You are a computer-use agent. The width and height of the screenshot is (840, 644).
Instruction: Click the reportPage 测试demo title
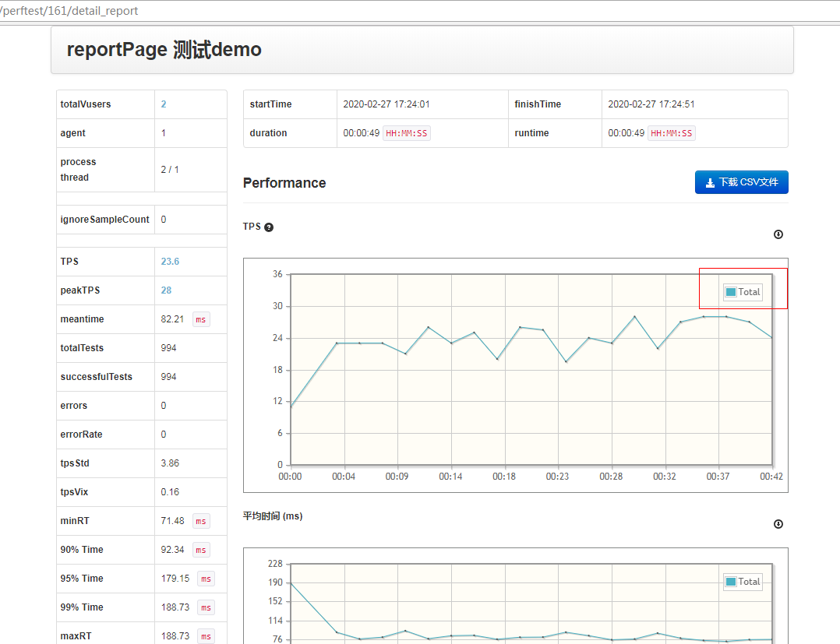[x=164, y=50]
